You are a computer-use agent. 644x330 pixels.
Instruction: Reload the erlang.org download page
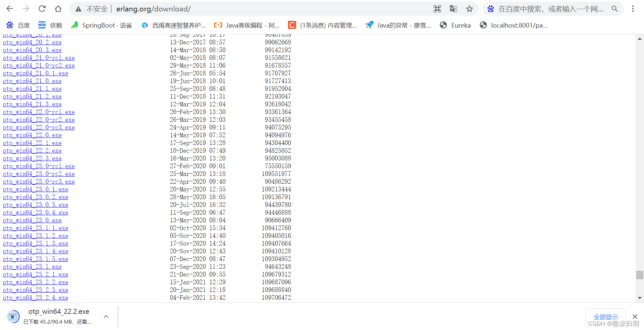point(42,9)
